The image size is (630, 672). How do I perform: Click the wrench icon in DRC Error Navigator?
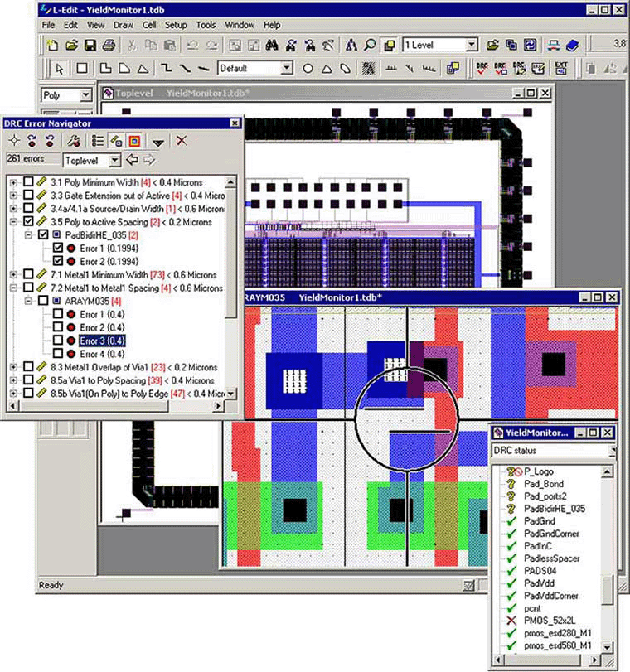(x=73, y=141)
